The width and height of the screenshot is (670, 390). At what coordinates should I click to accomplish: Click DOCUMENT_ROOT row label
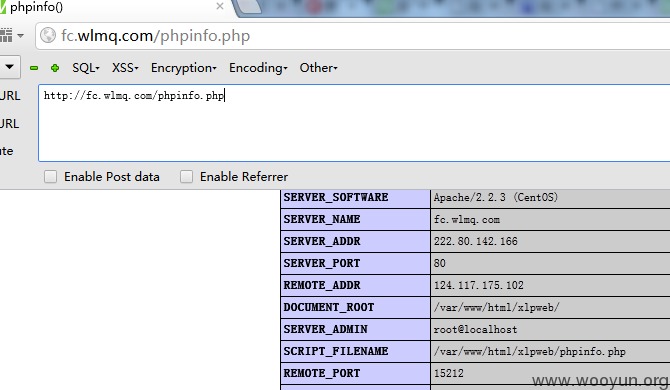[329, 307]
